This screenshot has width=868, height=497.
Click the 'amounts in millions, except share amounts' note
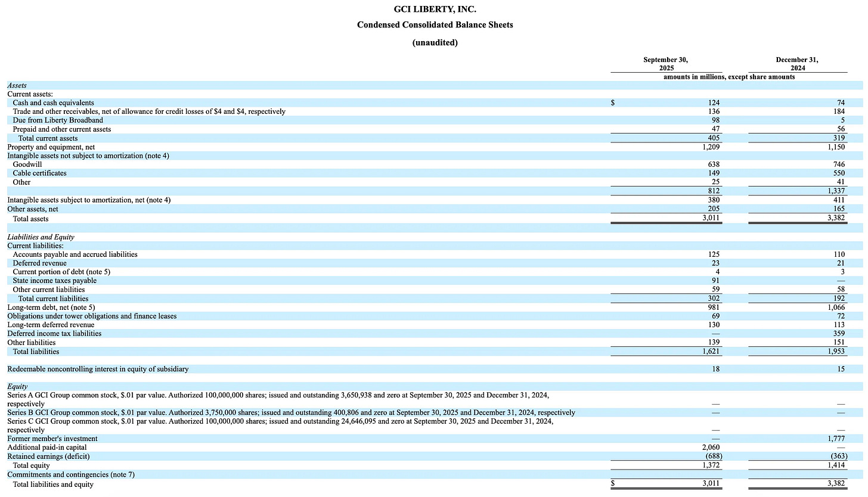point(729,77)
